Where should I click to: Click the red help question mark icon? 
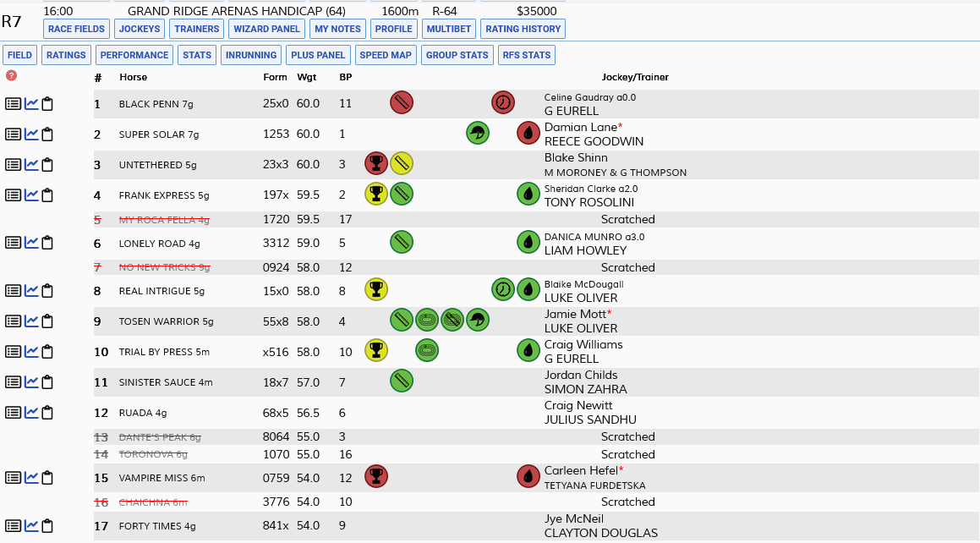pos(11,75)
